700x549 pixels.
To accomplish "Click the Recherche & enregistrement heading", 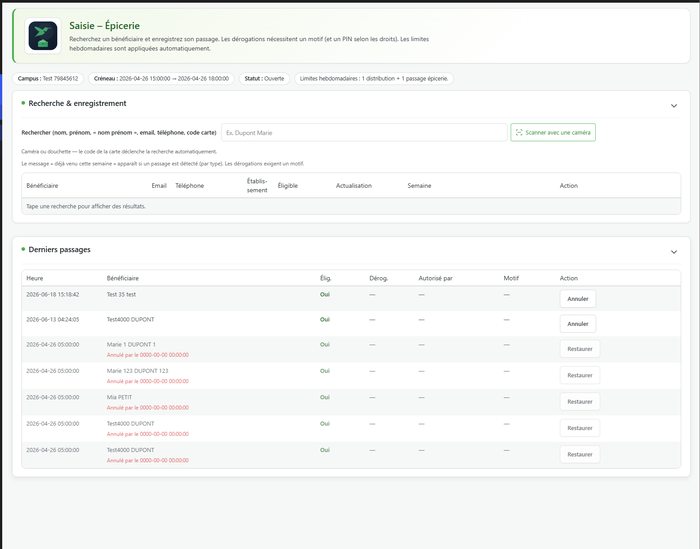I will [x=77, y=104].
